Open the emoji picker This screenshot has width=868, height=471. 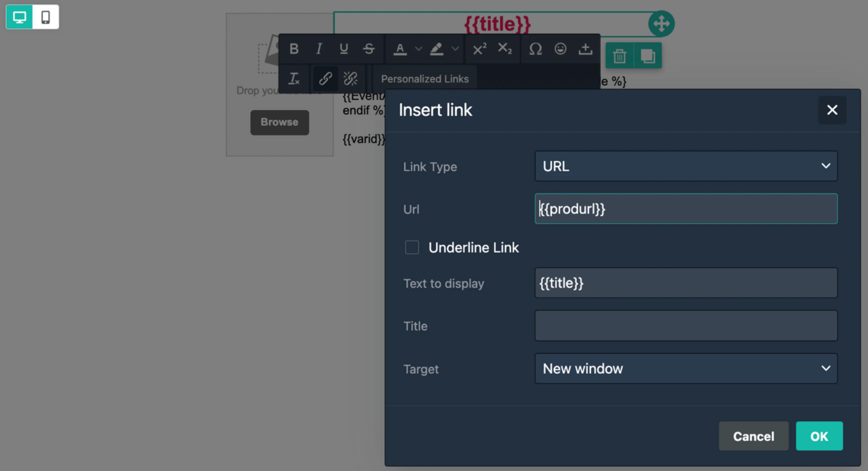(x=560, y=49)
